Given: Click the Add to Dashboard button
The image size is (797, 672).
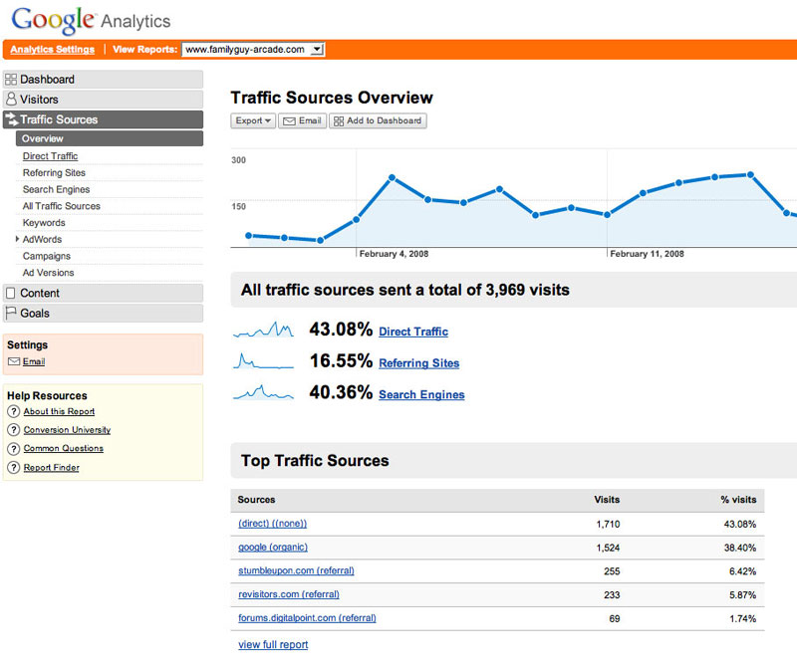Looking at the screenshot, I should tap(378, 120).
